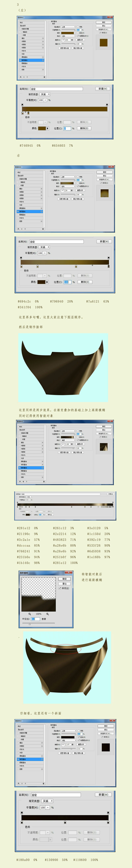Click plus icon beside 投影 in topmost dialog
Viewport: 132px width, 868px height.
point(43,70)
